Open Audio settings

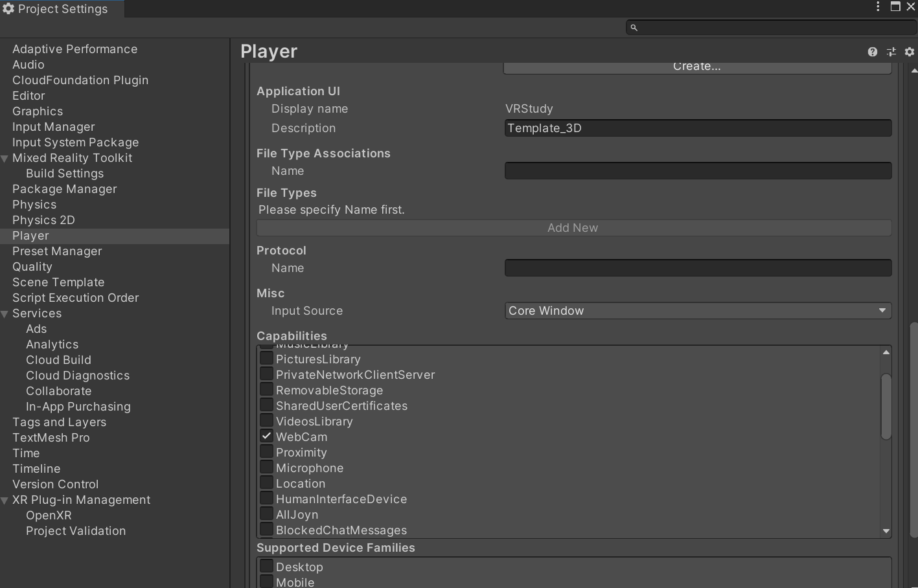point(29,65)
